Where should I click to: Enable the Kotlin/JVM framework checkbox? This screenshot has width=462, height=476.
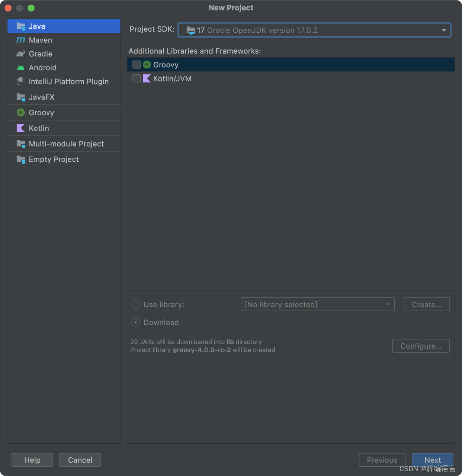click(137, 78)
